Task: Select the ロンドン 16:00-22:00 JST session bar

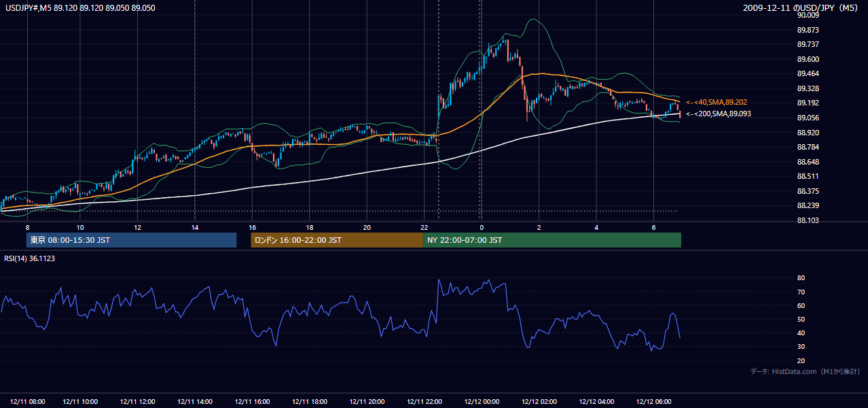Action: (337, 240)
